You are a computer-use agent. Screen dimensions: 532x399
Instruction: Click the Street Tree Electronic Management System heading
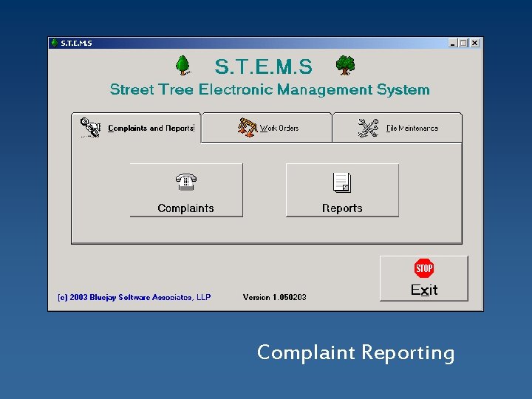pos(270,90)
